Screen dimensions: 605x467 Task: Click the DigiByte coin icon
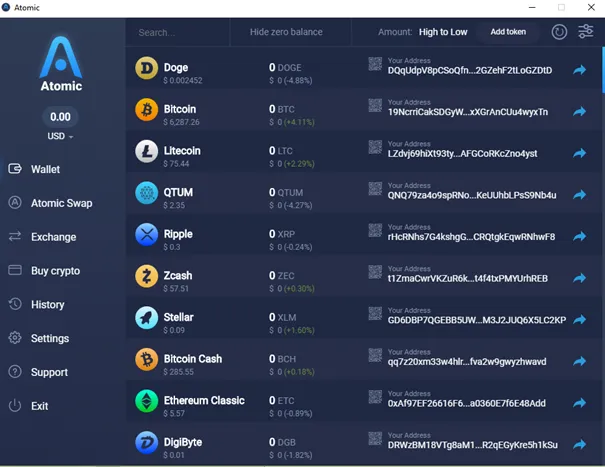pos(147,443)
